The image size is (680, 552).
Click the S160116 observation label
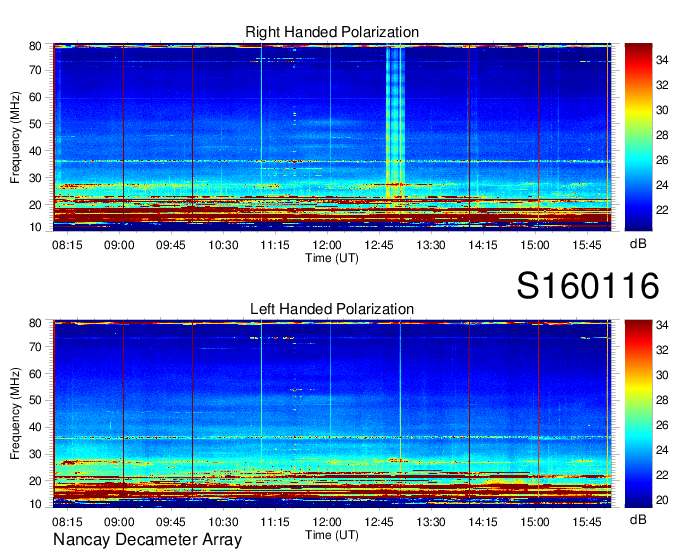(588, 286)
